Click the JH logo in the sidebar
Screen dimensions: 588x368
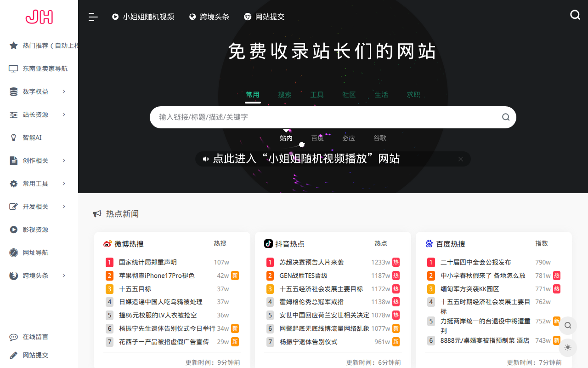tap(39, 17)
